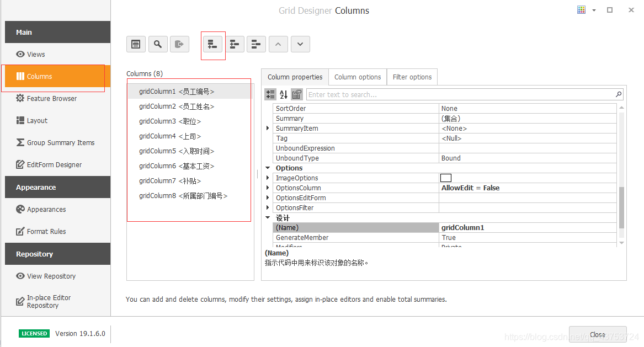Expand the OptionsFilter property
The height and width of the screenshot is (347, 644).
point(268,207)
